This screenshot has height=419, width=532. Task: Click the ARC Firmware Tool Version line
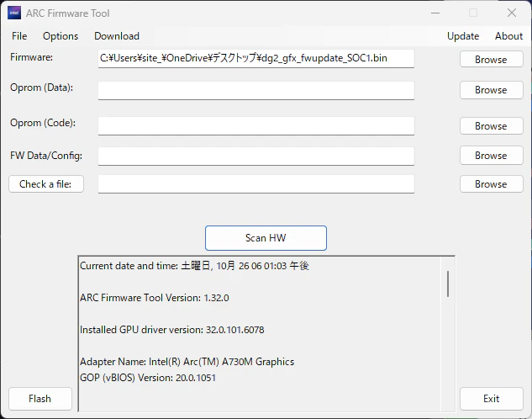tap(155, 298)
